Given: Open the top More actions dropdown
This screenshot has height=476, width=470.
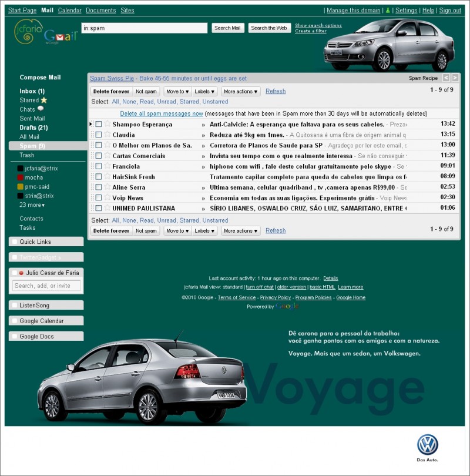Looking at the screenshot, I should click(241, 91).
